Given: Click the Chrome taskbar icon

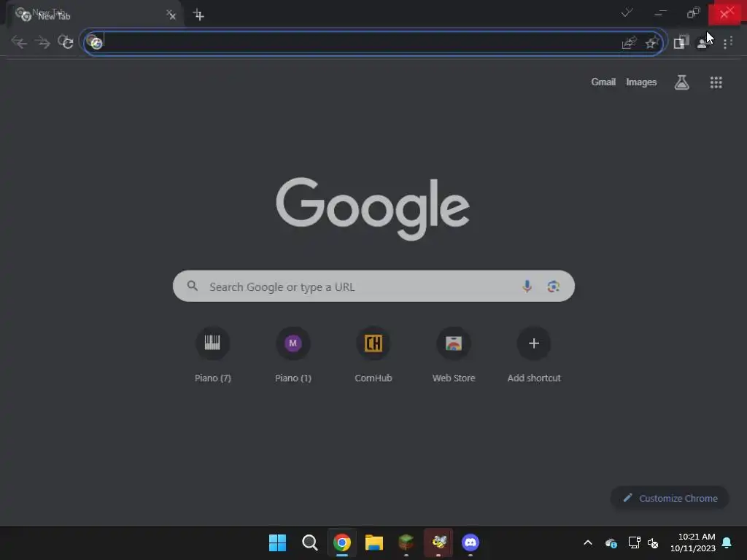Looking at the screenshot, I should click(x=341, y=542).
